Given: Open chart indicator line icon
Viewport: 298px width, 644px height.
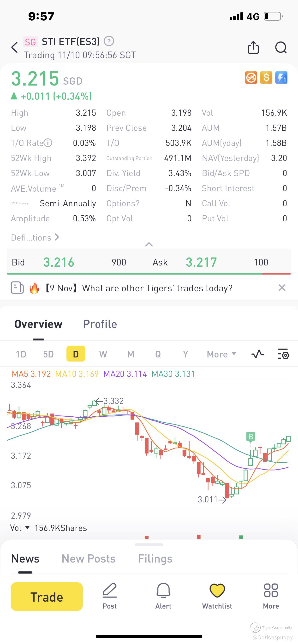Looking at the screenshot, I should click(257, 354).
